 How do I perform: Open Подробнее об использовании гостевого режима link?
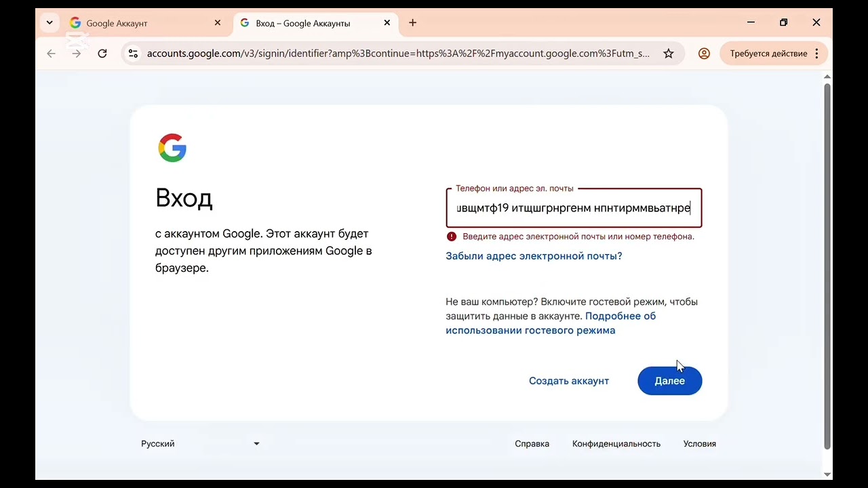pyautogui.click(x=551, y=323)
